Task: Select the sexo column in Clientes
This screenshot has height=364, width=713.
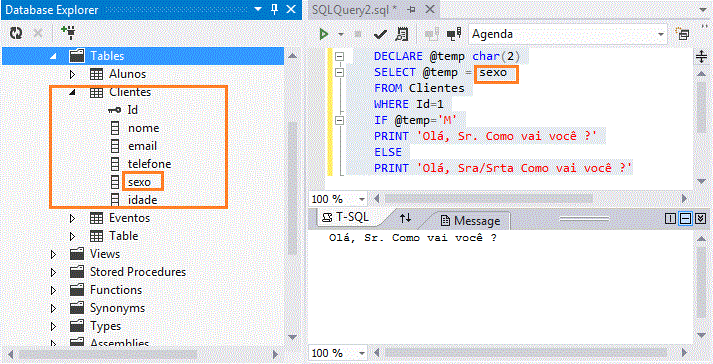Action: [139, 182]
